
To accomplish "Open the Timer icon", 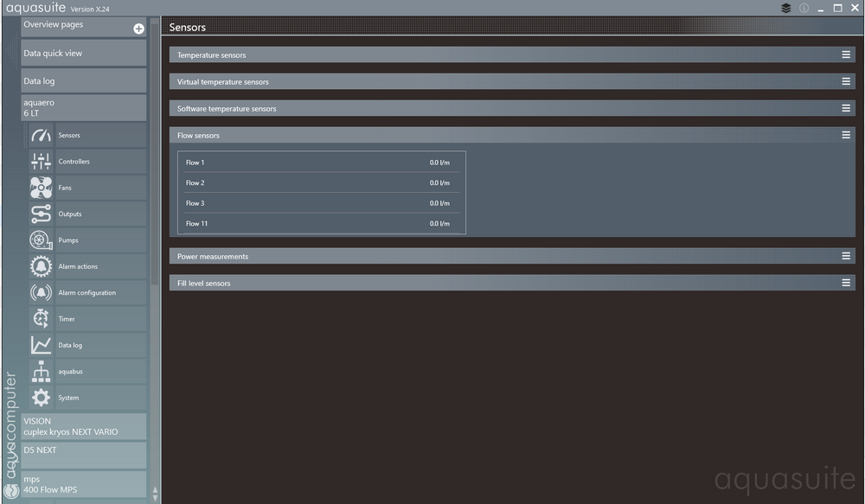I will pyautogui.click(x=41, y=319).
